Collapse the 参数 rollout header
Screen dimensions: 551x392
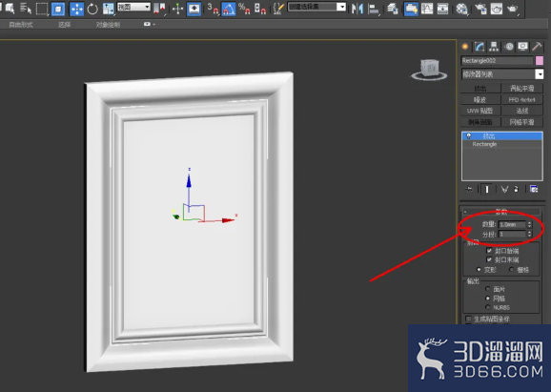pyautogui.click(x=501, y=212)
